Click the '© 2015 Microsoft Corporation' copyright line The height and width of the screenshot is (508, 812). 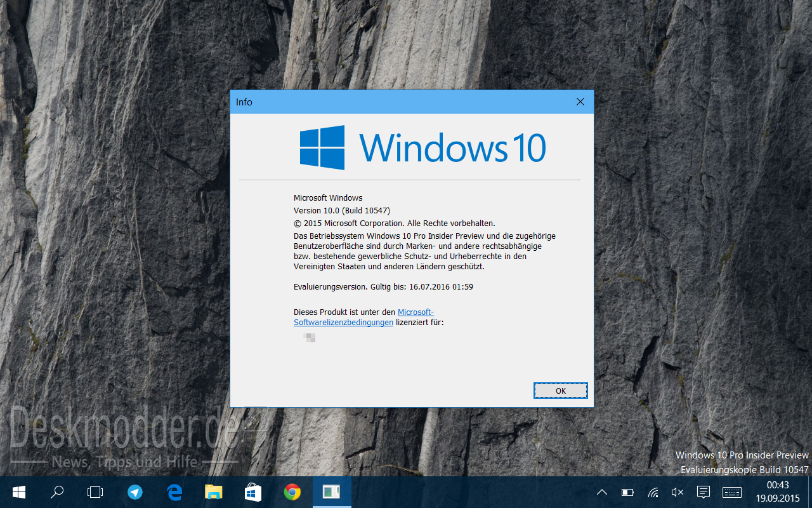[x=395, y=223]
